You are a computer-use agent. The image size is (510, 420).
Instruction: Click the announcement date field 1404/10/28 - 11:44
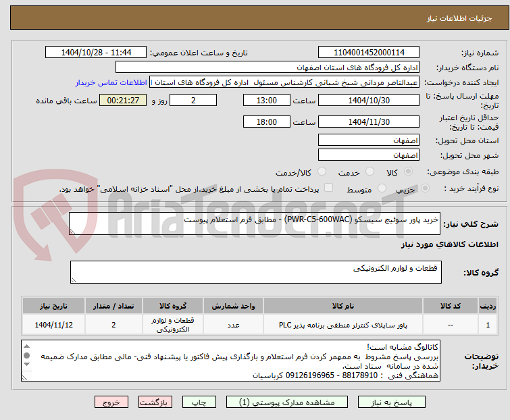pos(96,53)
